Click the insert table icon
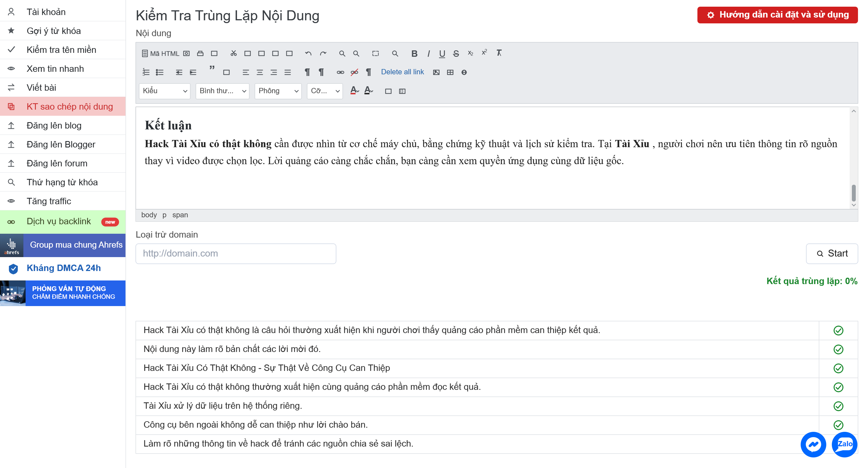 [450, 72]
